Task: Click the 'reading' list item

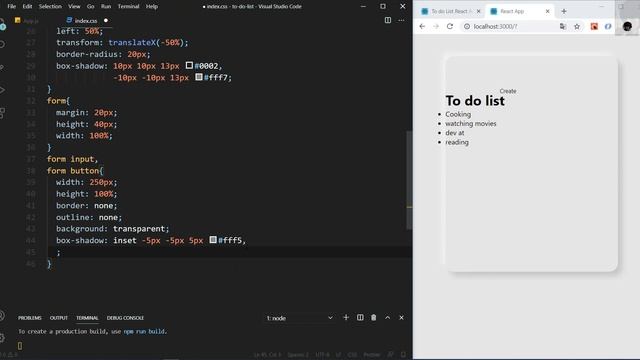Action: [x=457, y=142]
